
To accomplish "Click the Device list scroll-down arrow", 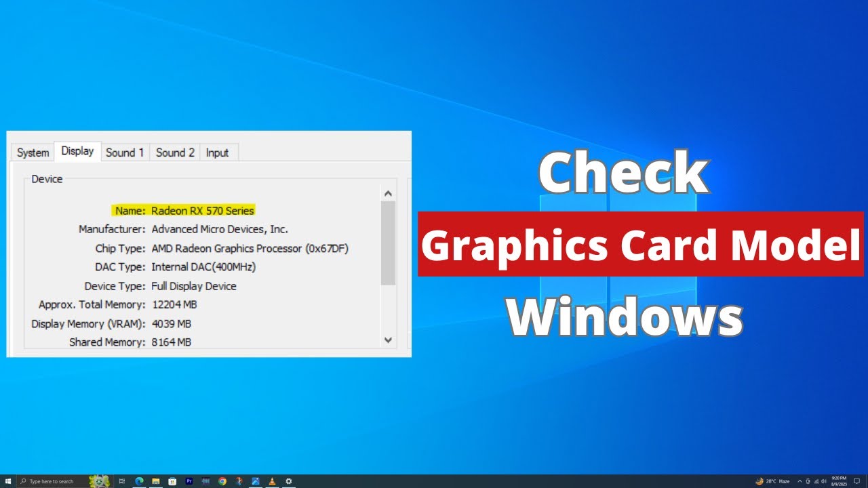I will (388, 340).
